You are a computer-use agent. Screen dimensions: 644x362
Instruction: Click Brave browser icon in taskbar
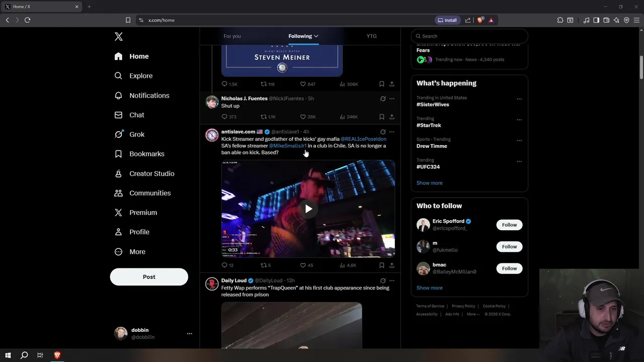tap(57, 355)
